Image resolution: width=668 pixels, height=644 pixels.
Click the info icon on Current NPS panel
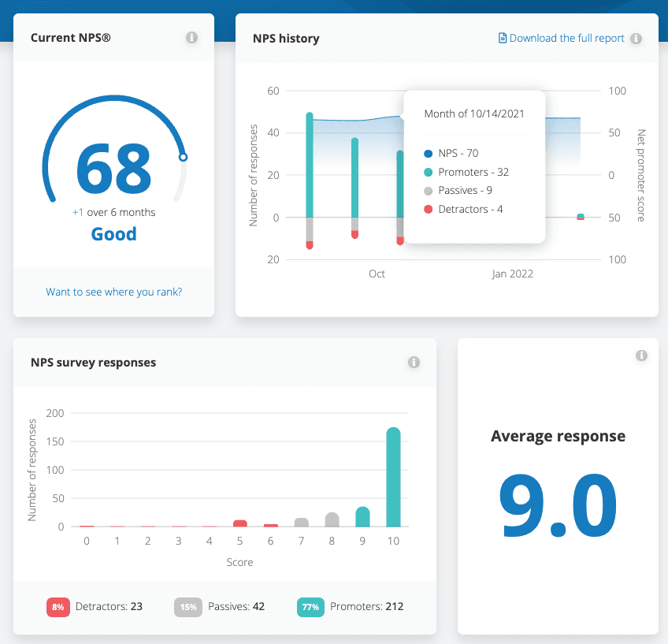click(191, 37)
